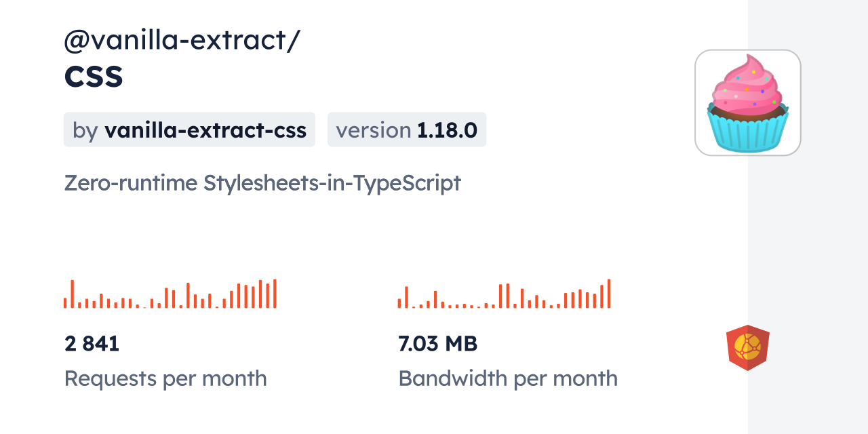This screenshot has height=434, width=868.
Task: Click the 7.03 MB bandwidth value
Action: [438, 344]
